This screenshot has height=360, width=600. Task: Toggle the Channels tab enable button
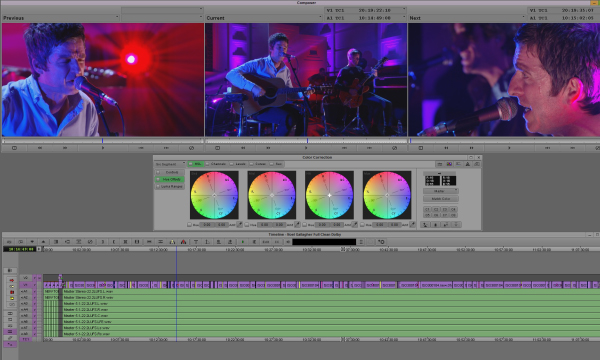207,164
